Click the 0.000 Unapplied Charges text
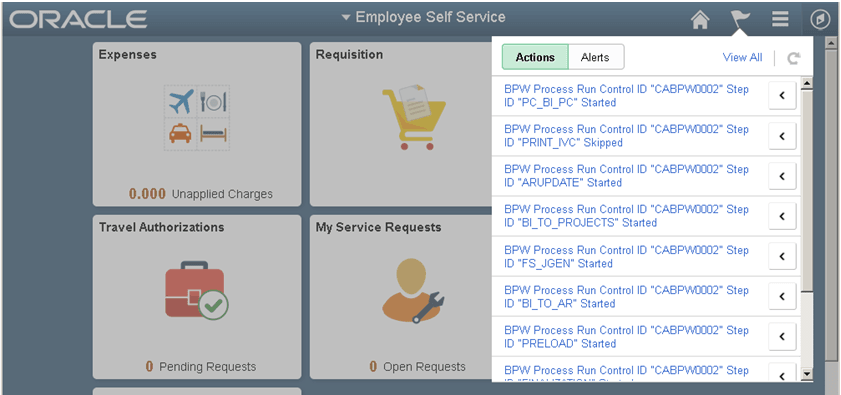The image size is (841, 395). point(201,194)
